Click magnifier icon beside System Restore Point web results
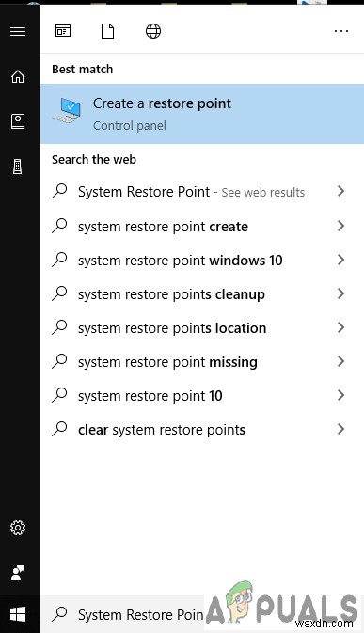This screenshot has width=364, height=633. click(x=59, y=191)
